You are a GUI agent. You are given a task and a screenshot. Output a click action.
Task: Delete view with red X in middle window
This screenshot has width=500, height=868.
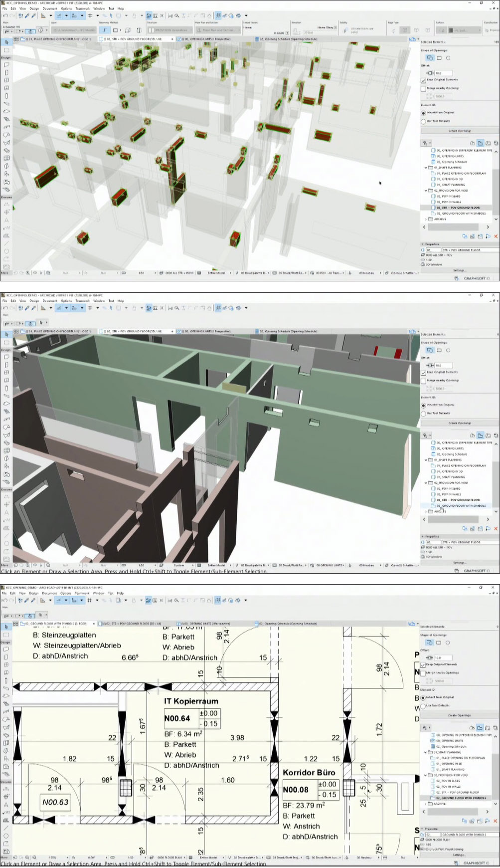[x=496, y=529]
